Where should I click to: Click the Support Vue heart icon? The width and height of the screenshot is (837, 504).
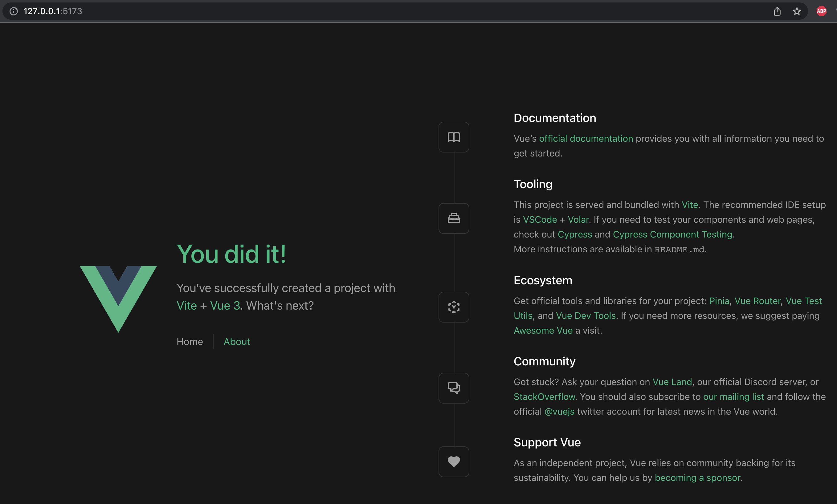point(454,461)
